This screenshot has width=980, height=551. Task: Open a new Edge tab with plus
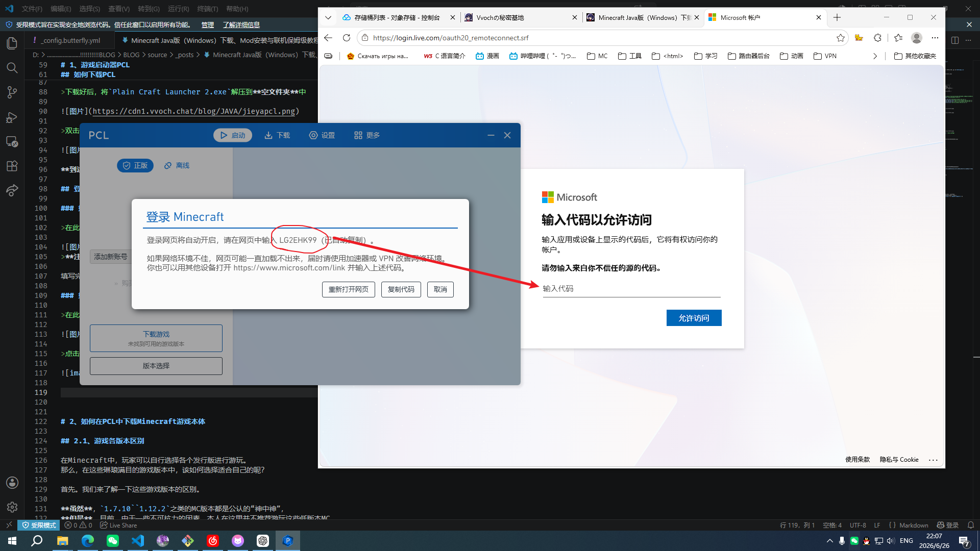tap(837, 17)
